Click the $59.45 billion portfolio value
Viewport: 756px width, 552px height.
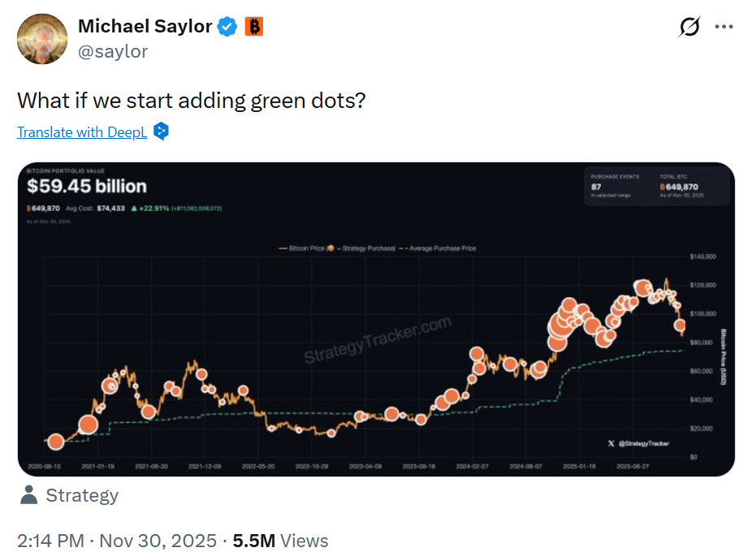click(87, 187)
